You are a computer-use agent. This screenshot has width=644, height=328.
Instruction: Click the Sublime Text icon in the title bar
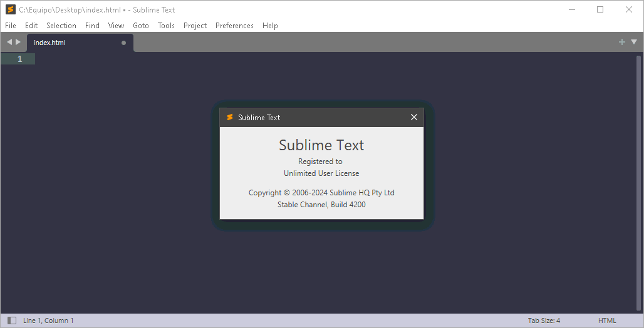(11, 9)
